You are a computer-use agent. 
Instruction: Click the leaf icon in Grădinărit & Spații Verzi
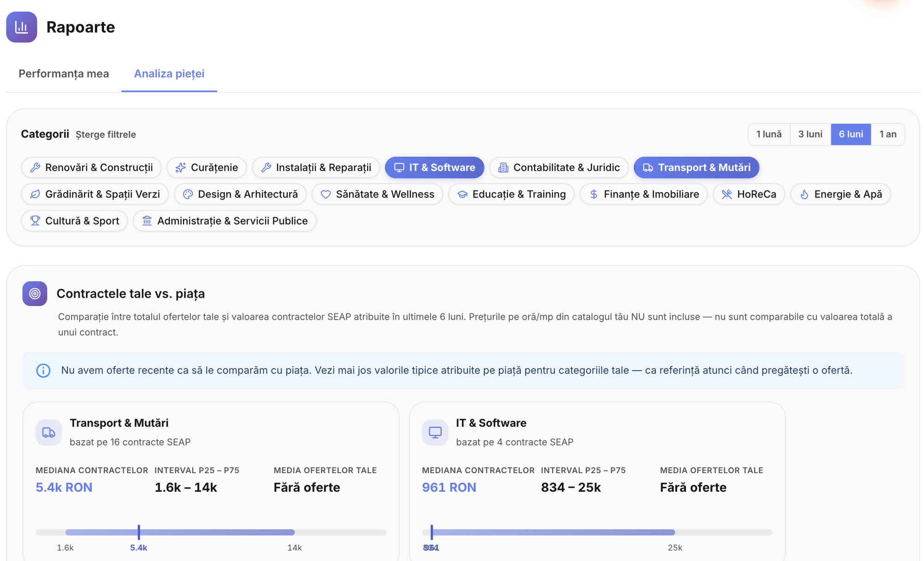35,195
